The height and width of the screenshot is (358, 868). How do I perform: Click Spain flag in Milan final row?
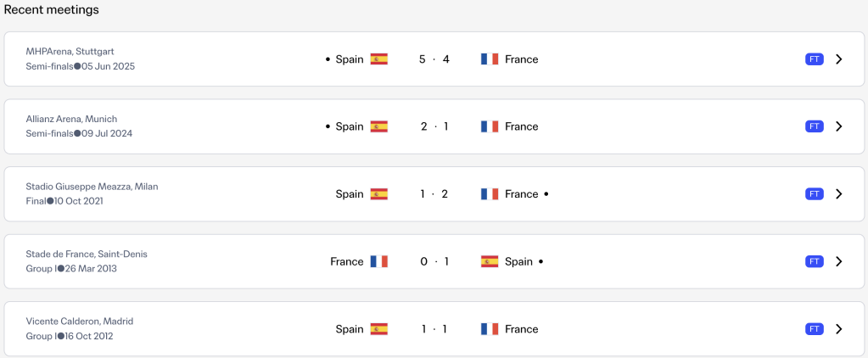click(x=378, y=194)
